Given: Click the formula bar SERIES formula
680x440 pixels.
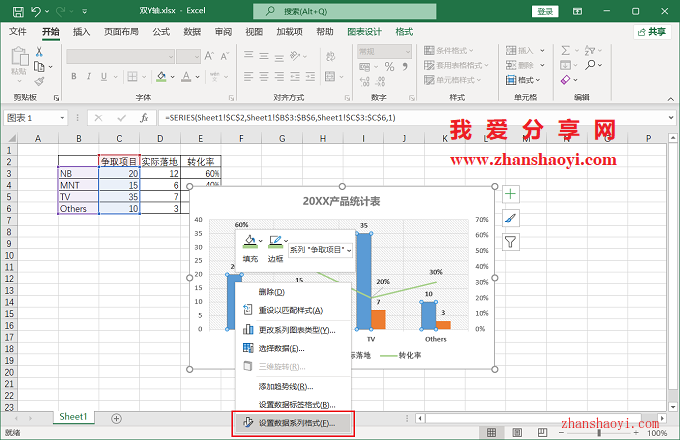Looking at the screenshot, I should 280,117.
